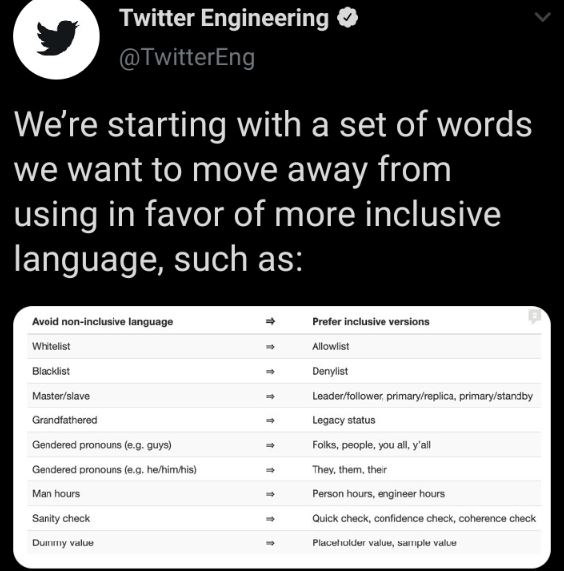The image size is (564, 571).
Task: Click the "Prefer inclusive versions" column header
Action: (x=371, y=322)
